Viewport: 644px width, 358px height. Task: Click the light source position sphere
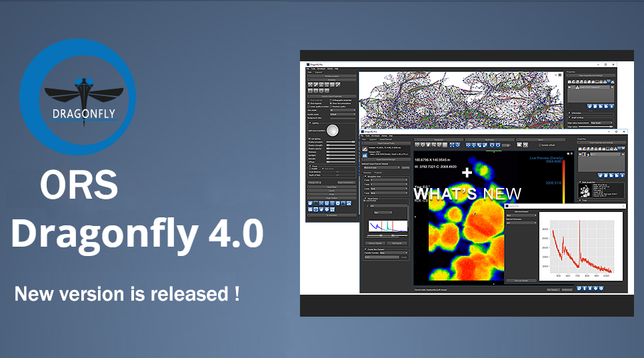click(333, 131)
